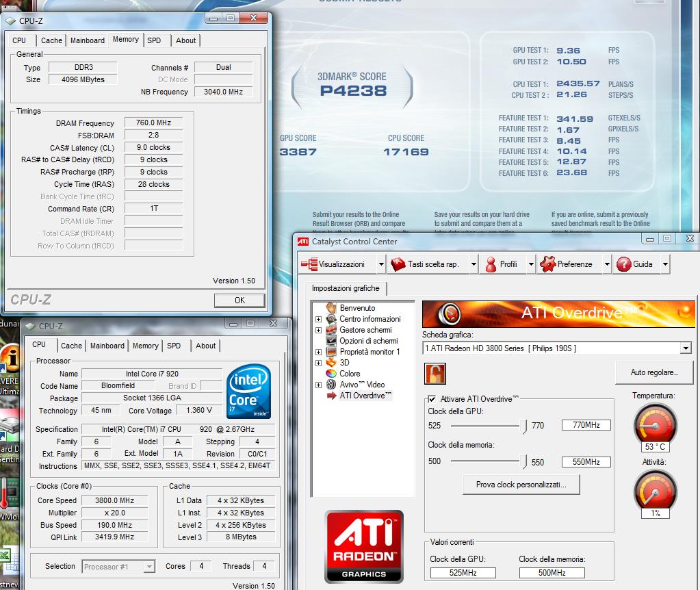Select ATI Overdrive tree item
Viewport: 700px width, 590px height.
click(365, 395)
